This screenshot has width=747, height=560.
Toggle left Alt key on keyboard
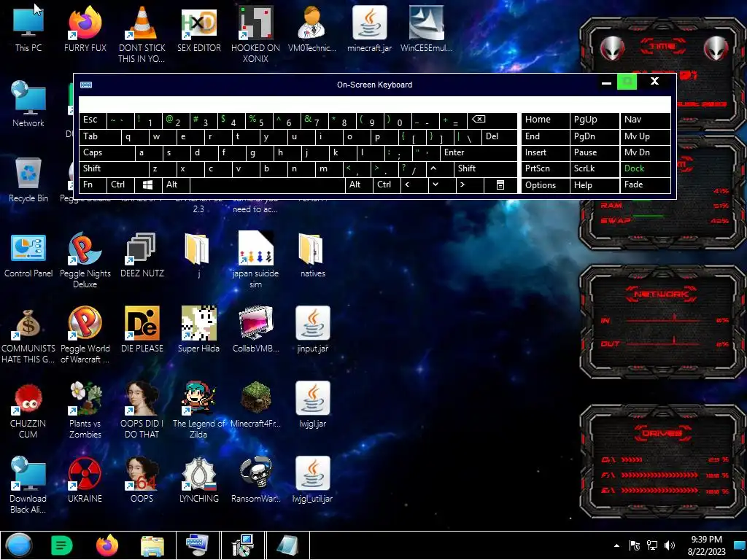click(177, 184)
